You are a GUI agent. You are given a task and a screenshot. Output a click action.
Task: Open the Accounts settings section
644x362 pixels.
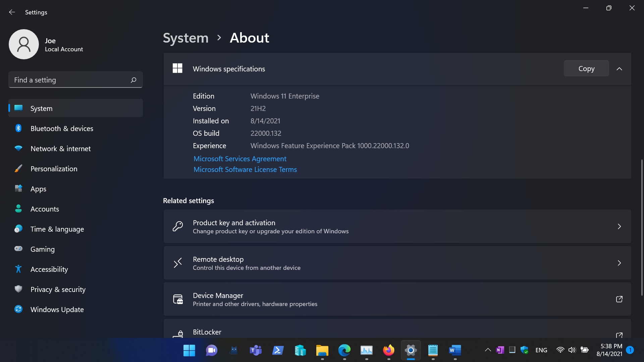click(45, 209)
